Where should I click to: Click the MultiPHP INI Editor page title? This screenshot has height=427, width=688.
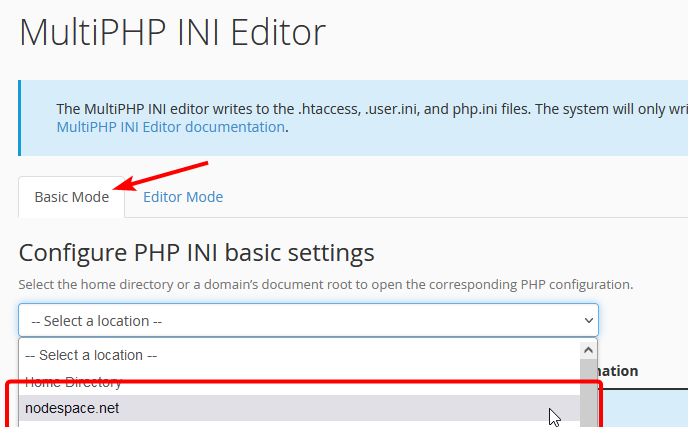(x=172, y=32)
